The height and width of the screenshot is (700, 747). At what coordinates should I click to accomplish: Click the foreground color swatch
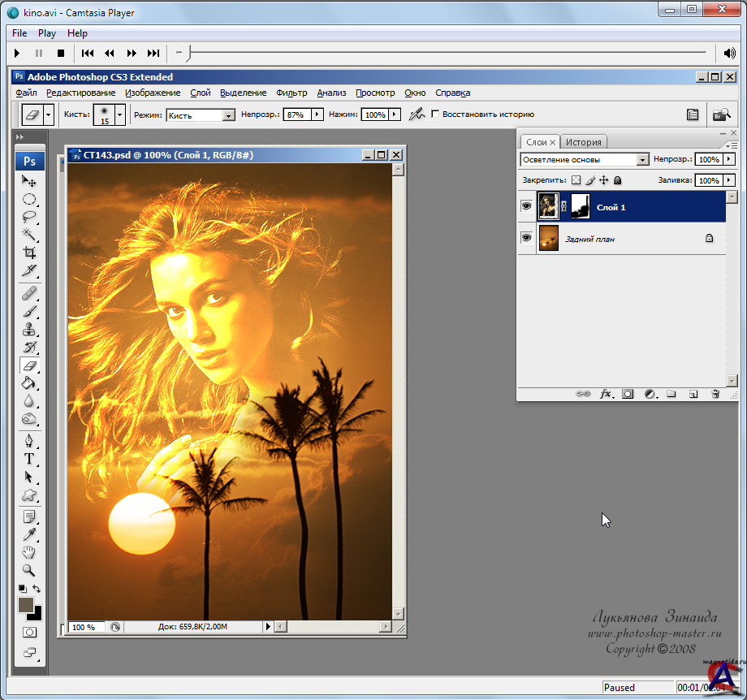(25, 604)
